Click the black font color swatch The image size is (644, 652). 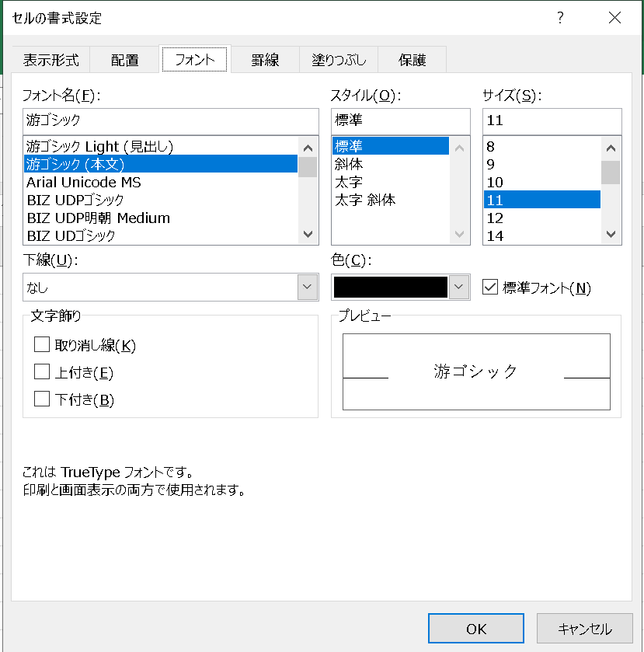pos(391,287)
